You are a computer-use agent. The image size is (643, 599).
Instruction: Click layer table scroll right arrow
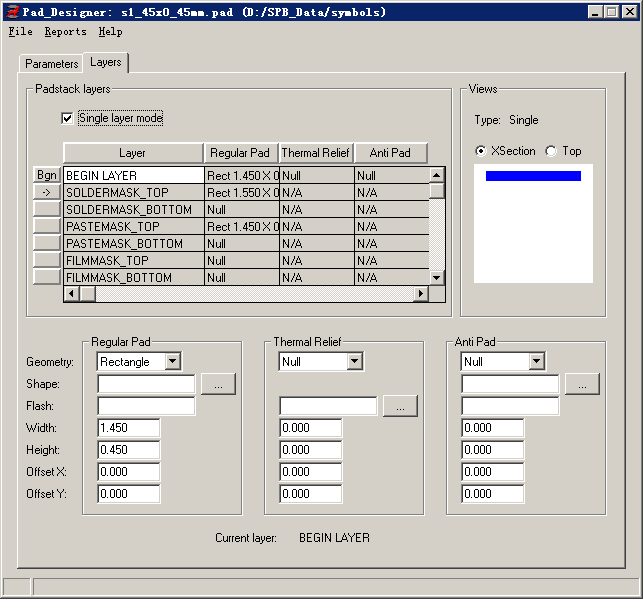pos(421,294)
